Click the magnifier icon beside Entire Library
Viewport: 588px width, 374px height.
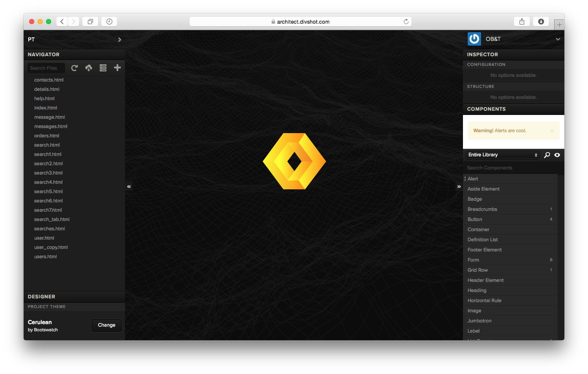coord(547,155)
